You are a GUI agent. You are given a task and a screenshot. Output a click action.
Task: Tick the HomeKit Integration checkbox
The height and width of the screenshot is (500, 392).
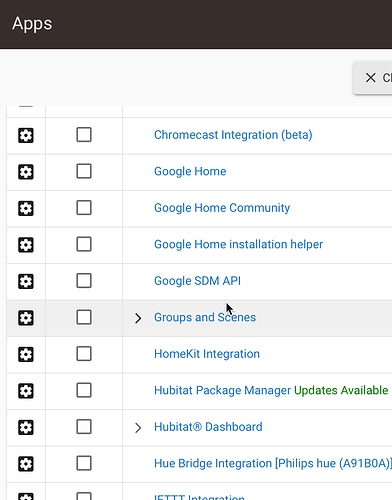coord(84,354)
